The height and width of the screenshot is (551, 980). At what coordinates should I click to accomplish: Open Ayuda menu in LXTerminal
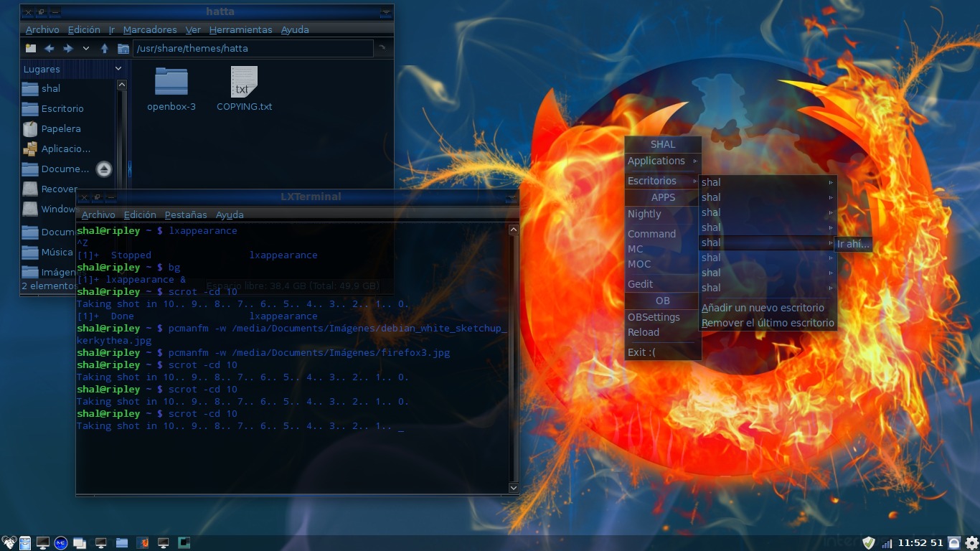click(230, 215)
